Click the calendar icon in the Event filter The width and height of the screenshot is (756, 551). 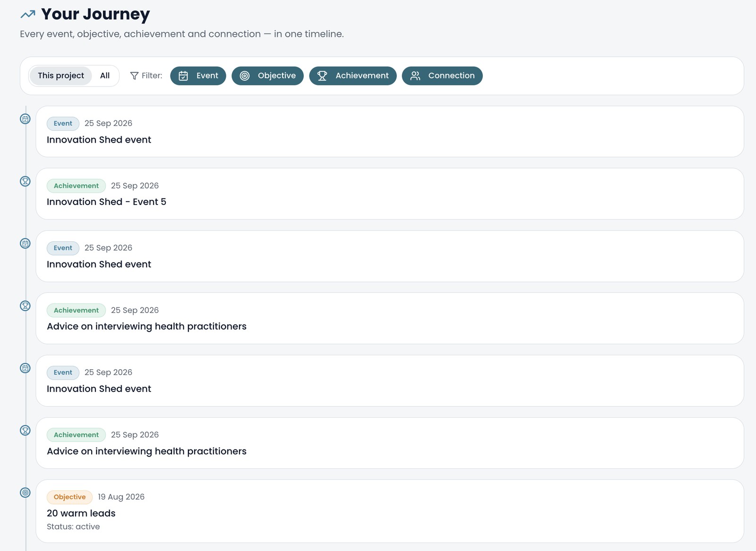pos(183,76)
